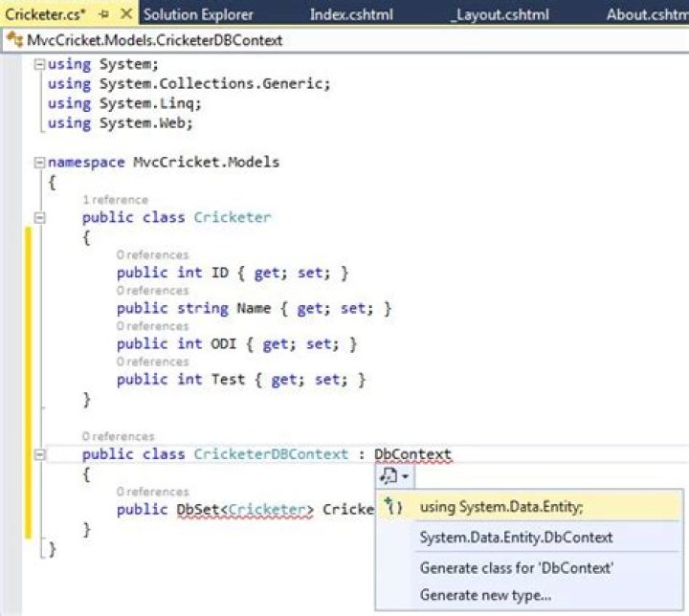Switch to the Solution Explorer tab
Image resolution: width=689 pixels, height=616 pixels.
coord(198,15)
